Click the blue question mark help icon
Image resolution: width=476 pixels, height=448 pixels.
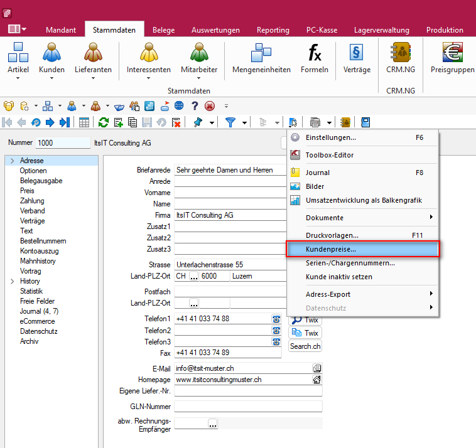click(195, 106)
